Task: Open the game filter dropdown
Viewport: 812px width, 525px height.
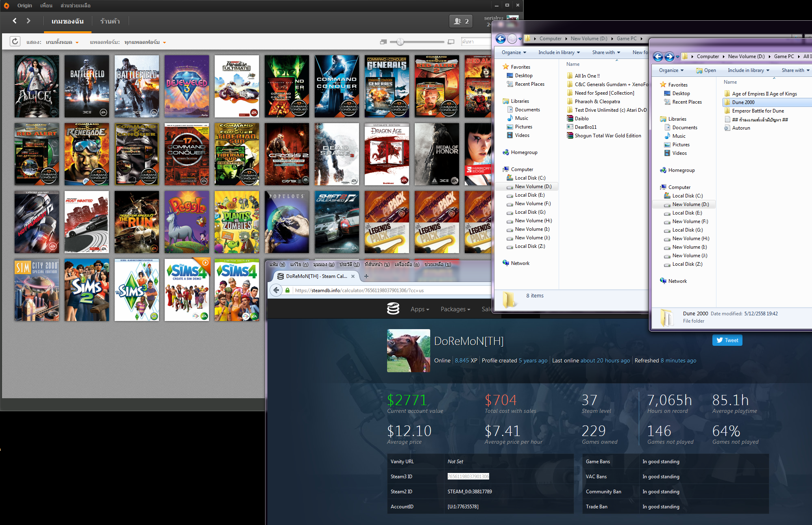Action: coord(62,42)
